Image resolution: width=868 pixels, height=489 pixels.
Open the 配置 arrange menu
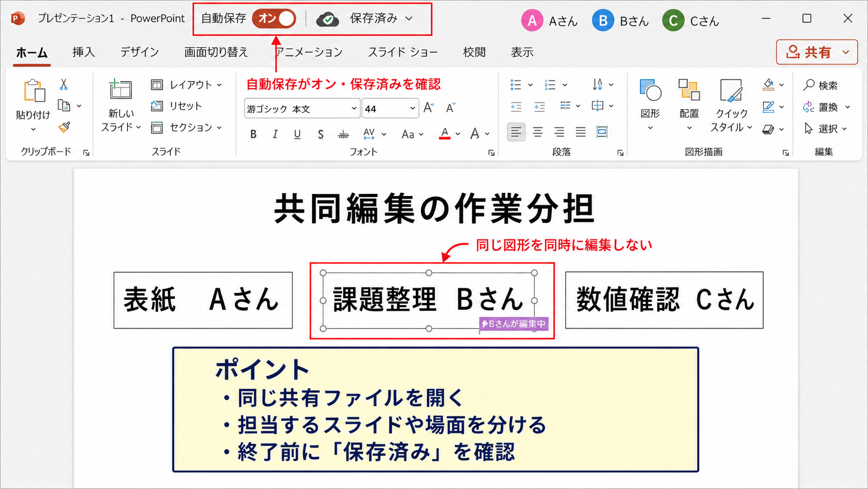point(689,104)
